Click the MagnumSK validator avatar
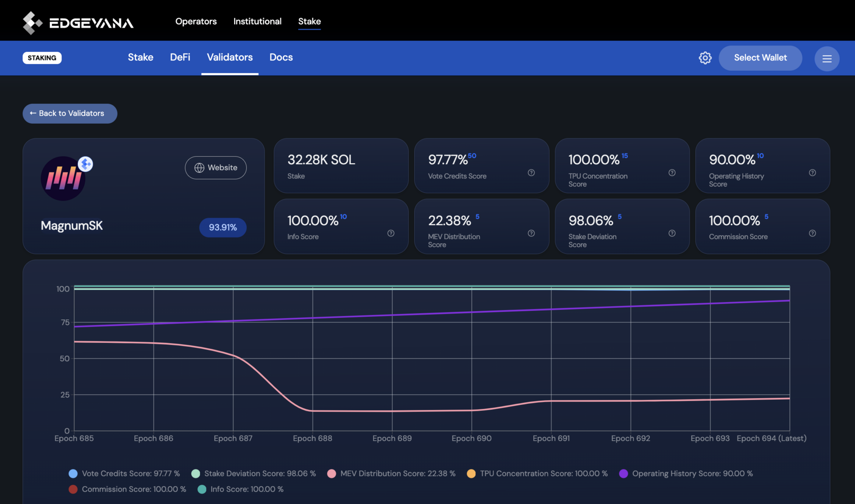The image size is (855, 504). [63, 179]
